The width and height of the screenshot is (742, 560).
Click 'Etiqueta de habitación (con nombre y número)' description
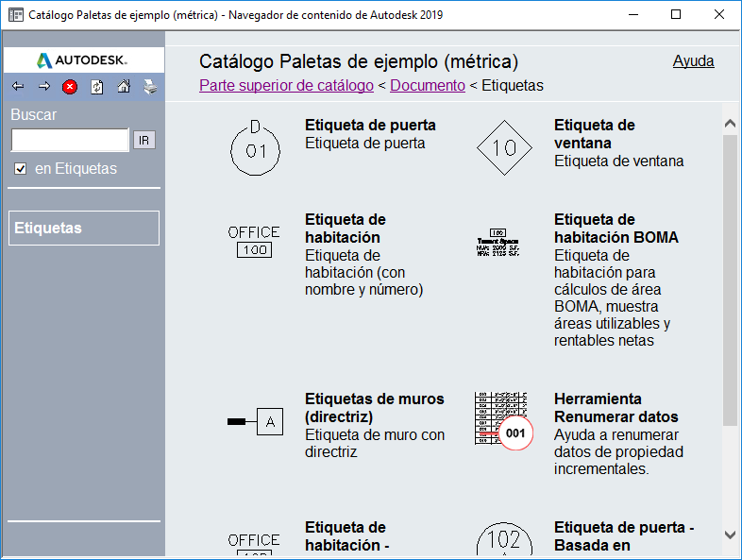coord(363,272)
